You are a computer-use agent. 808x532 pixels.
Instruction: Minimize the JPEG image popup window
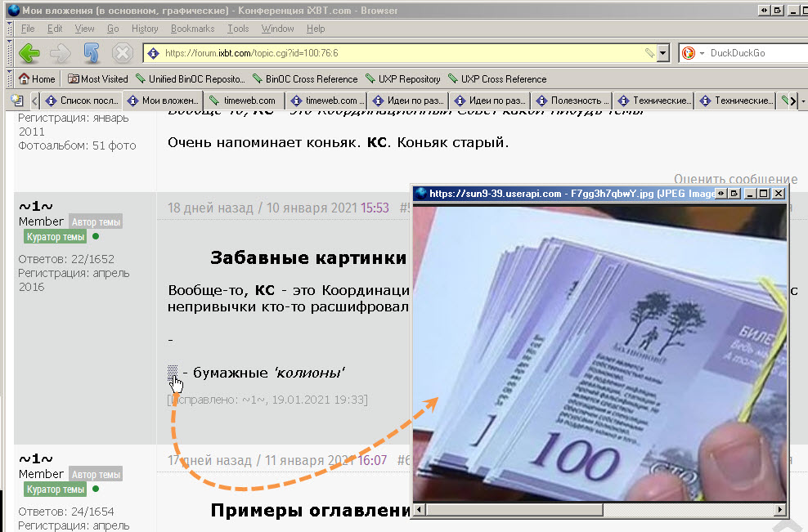[750, 194]
